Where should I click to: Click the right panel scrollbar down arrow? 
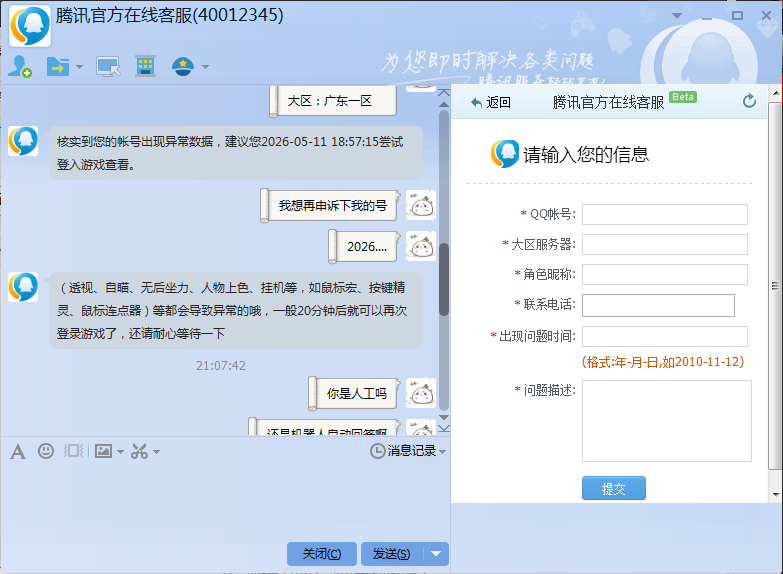776,495
